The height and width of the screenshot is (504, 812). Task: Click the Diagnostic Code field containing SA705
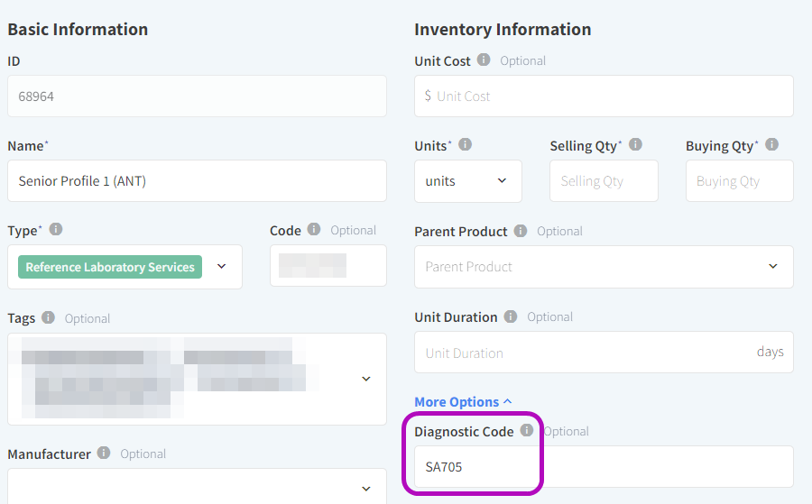(604, 467)
